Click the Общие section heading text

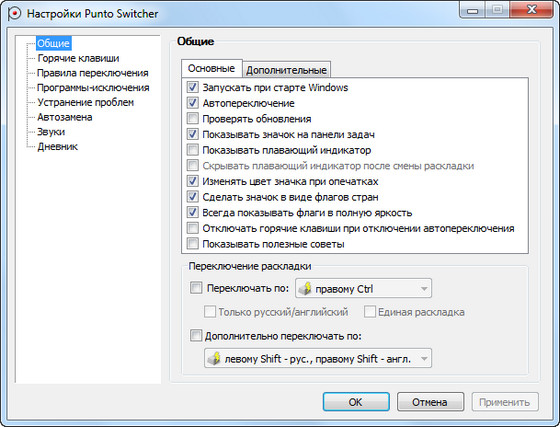pos(196,41)
